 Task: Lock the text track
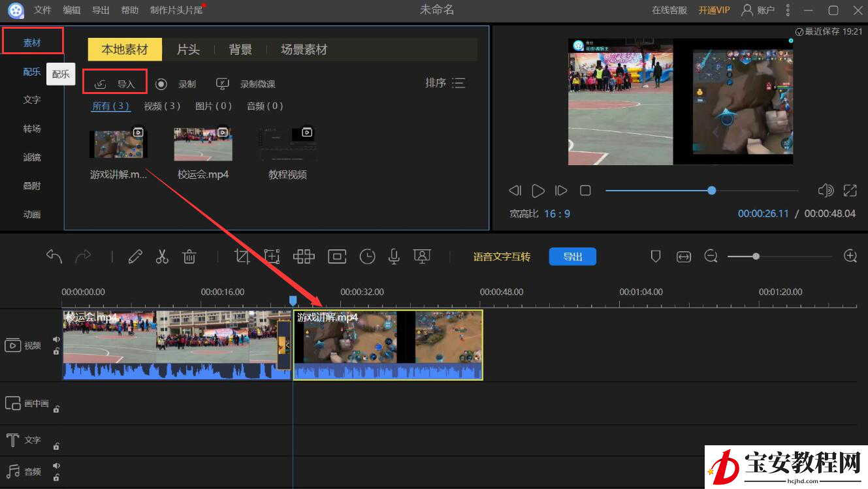(x=56, y=447)
